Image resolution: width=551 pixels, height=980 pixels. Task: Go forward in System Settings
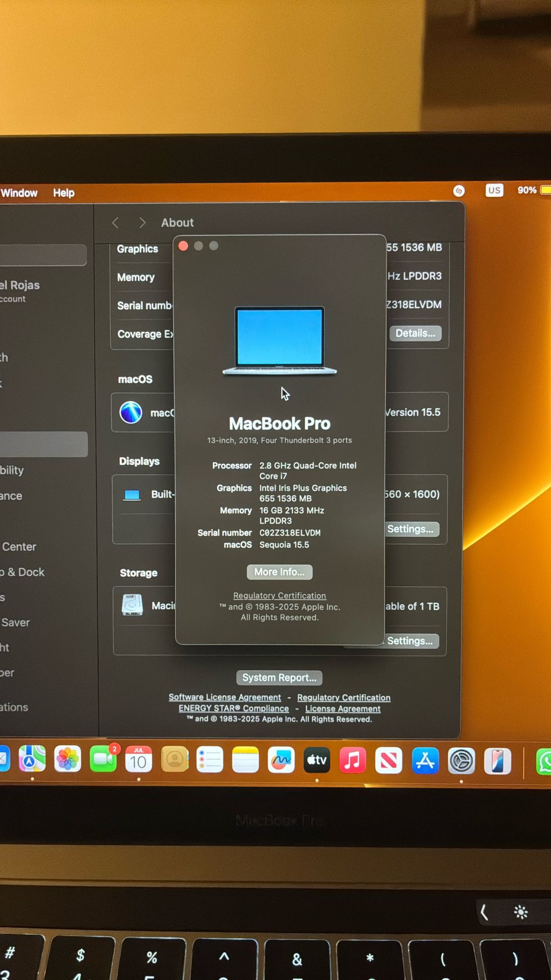pyautogui.click(x=142, y=223)
